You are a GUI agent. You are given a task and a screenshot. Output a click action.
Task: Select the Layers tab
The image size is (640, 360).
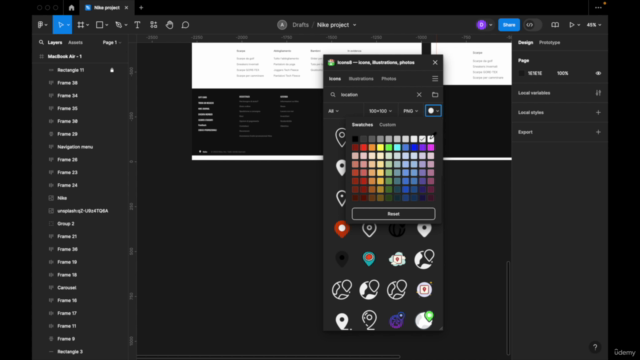point(55,42)
